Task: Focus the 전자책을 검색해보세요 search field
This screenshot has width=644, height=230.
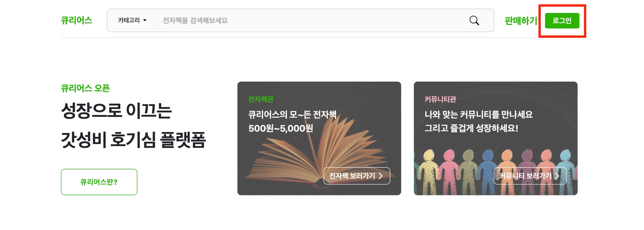Action: (311, 20)
